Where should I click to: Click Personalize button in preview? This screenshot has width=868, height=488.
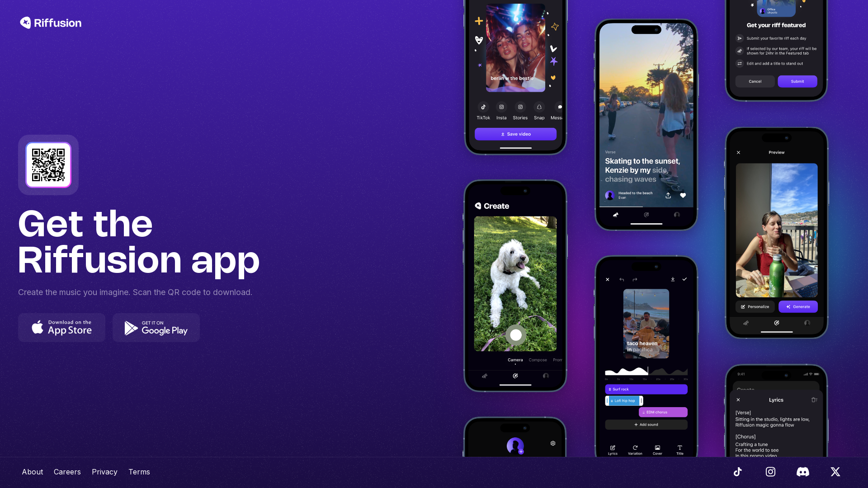coord(755,306)
